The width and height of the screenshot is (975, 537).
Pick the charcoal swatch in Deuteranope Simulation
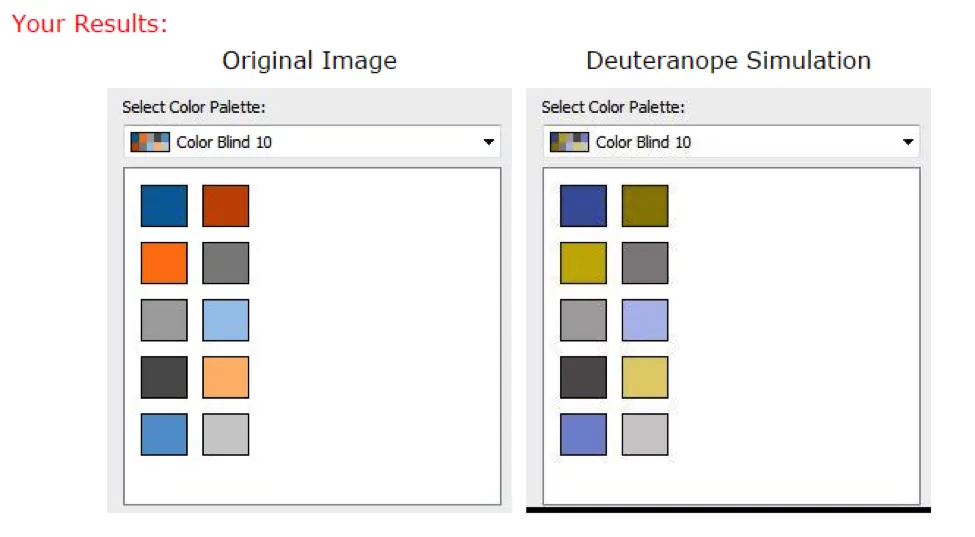click(583, 377)
